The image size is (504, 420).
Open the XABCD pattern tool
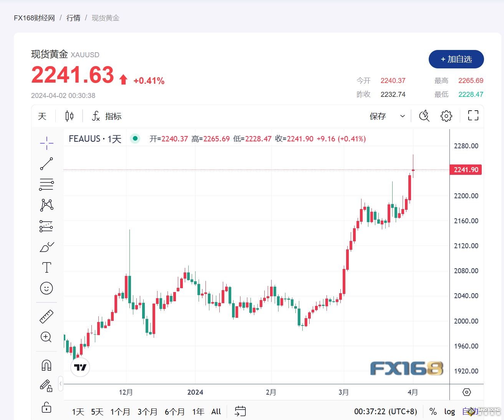pos(46,205)
